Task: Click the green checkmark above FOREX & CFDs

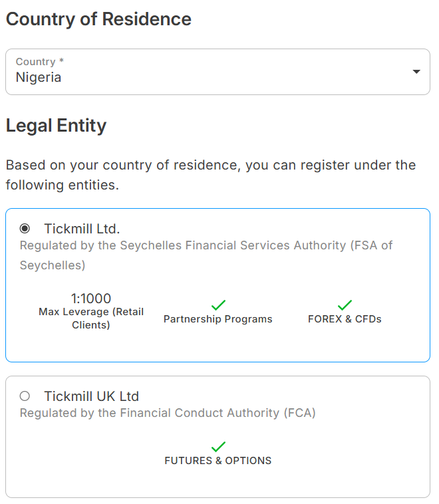Action: [345, 305]
